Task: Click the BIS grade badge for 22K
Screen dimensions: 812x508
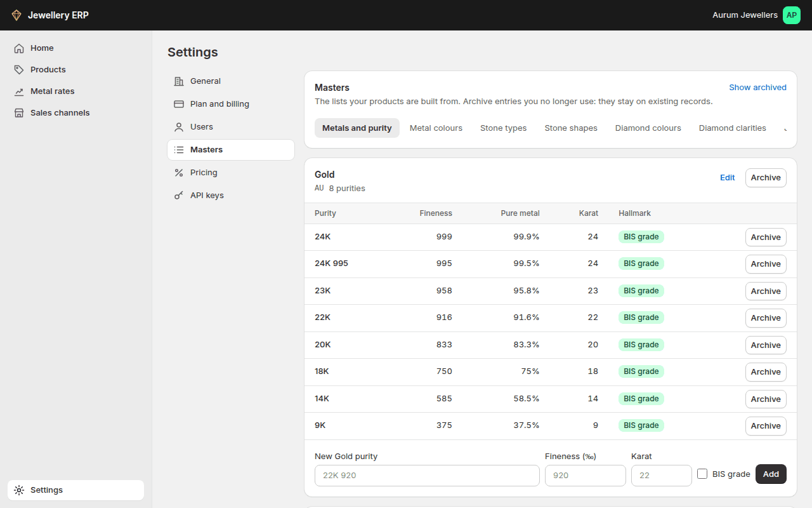Action: coord(641,317)
